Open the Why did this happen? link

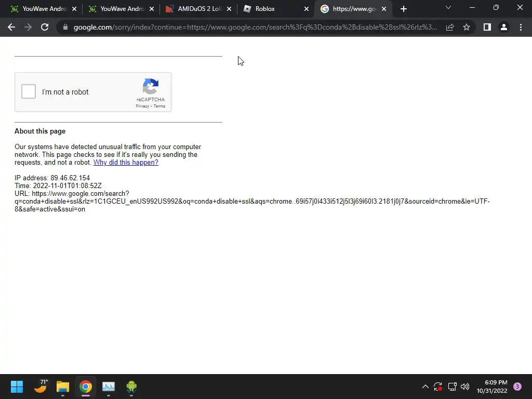pos(126,163)
